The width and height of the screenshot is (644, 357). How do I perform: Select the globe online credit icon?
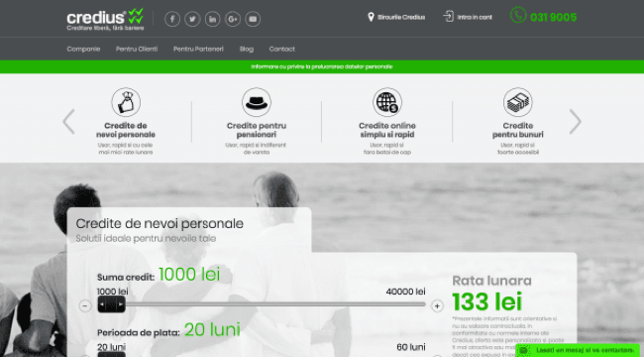(386, 102)
